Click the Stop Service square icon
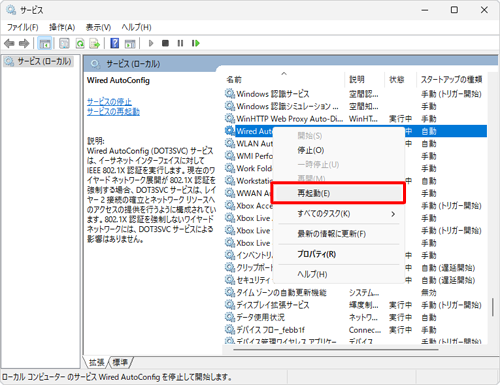The height and width of the screenshot is (385, 500). tap(165, 43)
